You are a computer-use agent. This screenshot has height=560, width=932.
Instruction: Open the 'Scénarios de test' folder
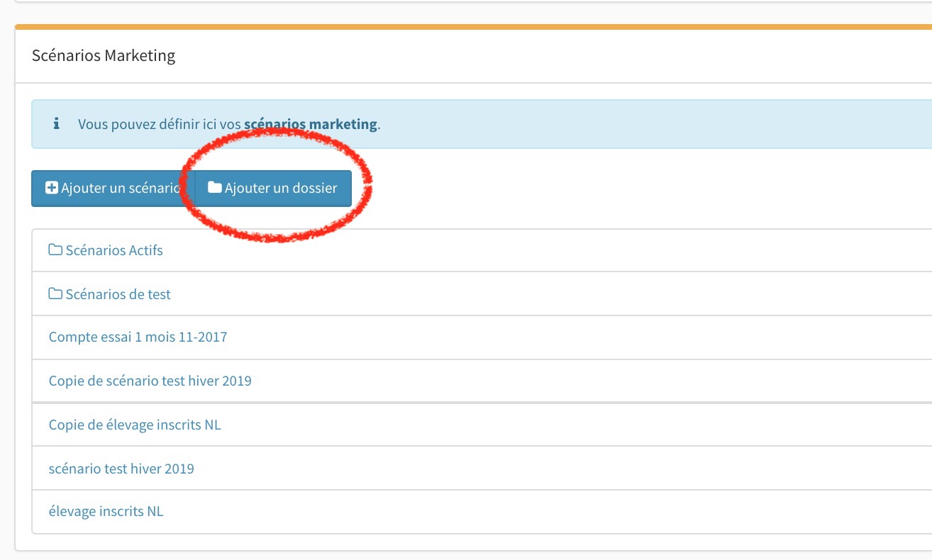109,294
